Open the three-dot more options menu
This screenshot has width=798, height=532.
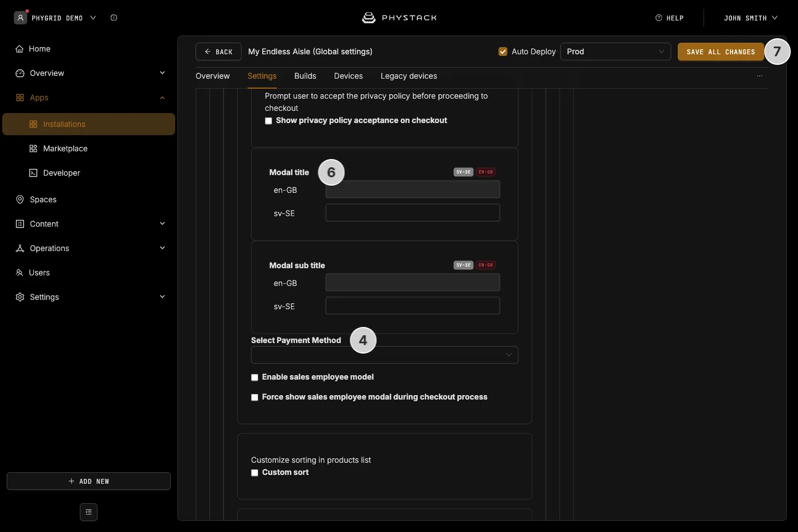tap(760, 76)
